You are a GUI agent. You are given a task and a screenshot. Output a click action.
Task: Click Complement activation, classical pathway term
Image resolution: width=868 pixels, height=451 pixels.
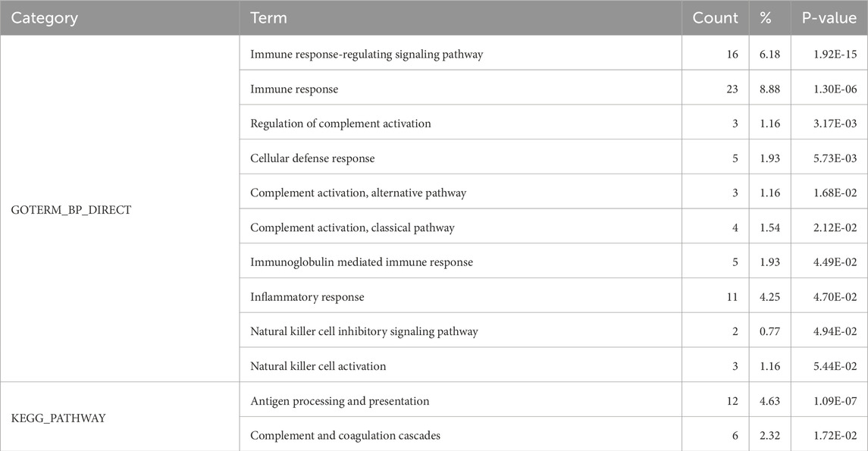tap(353, 227)
